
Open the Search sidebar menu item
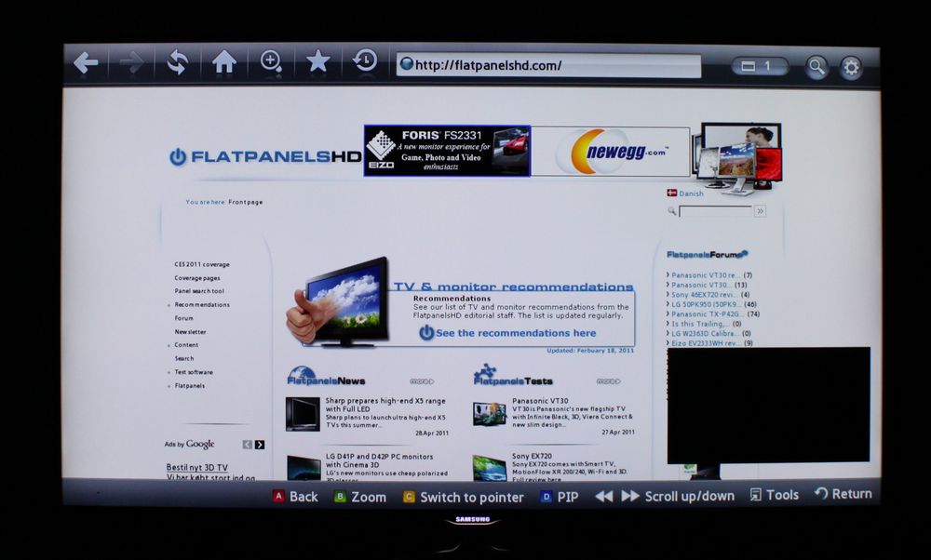click(184, 358)
